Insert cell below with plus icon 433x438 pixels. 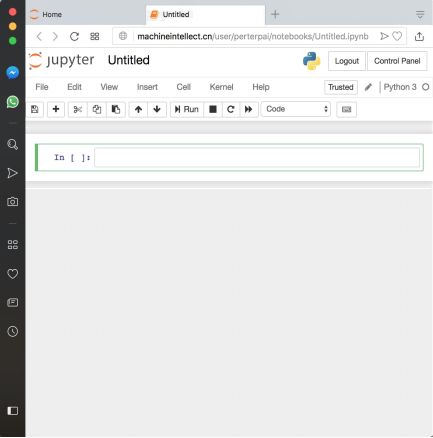pyautogui.click(x=56, y=109)
